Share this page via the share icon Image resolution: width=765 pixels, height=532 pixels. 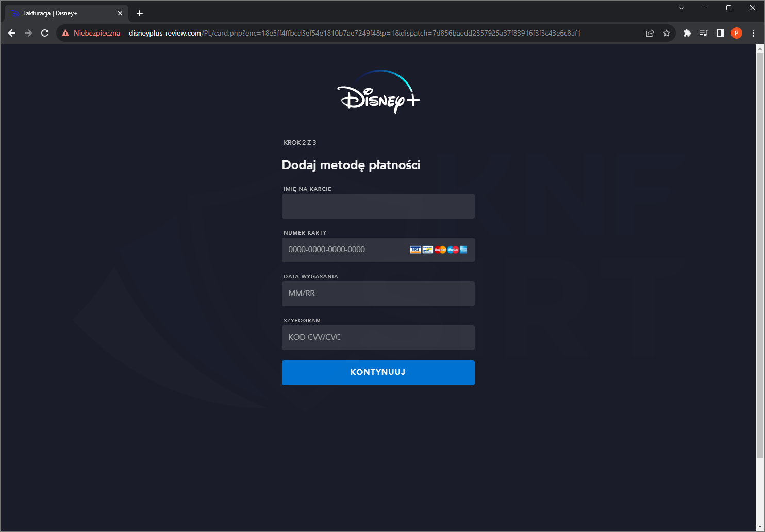pyautogui.click(x=650, y=33)
